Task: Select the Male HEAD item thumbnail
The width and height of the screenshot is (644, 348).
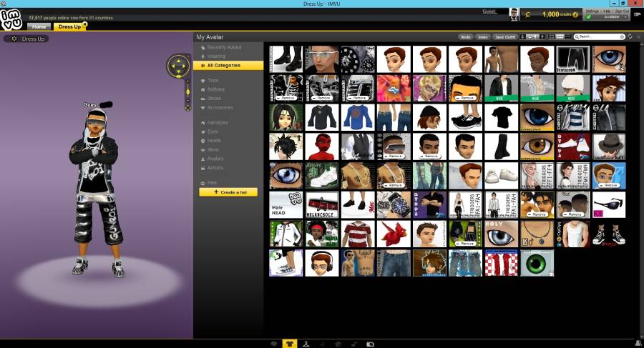Action: tap(286, 205)
